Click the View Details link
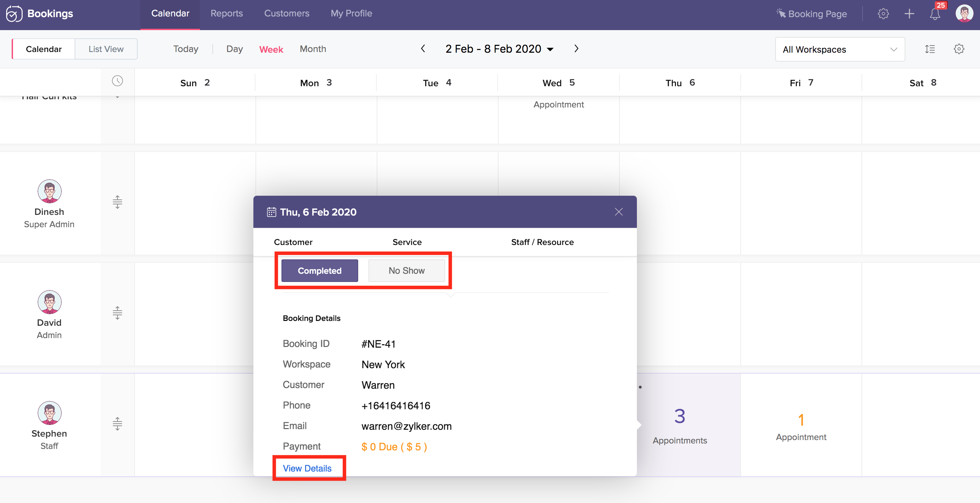The width and height of the screenshot is (980, 503). point(307,468)
